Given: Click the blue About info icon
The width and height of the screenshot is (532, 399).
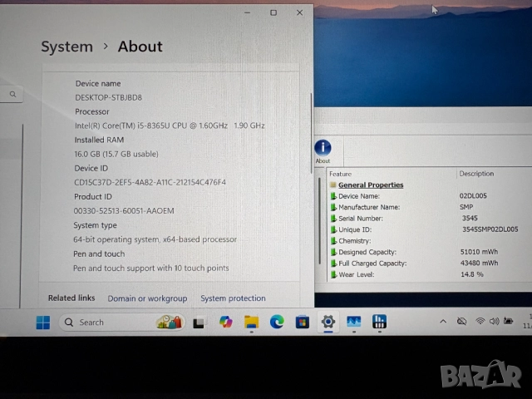Looking at the screenshot, I should coord(323,148).
